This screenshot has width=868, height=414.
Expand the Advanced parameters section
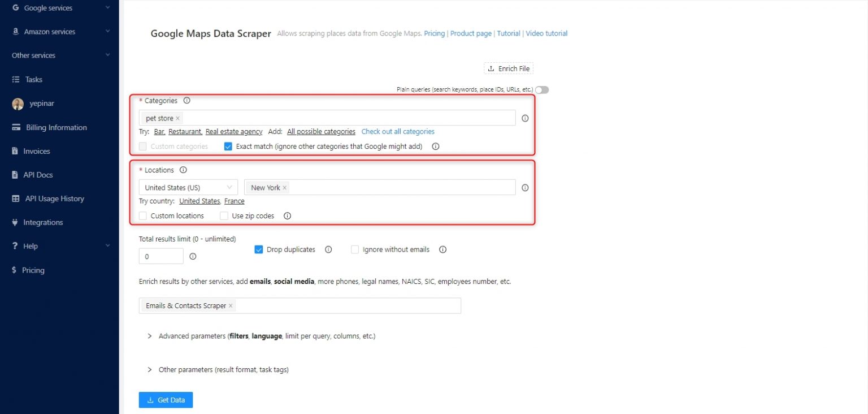(x=149, y=335)
